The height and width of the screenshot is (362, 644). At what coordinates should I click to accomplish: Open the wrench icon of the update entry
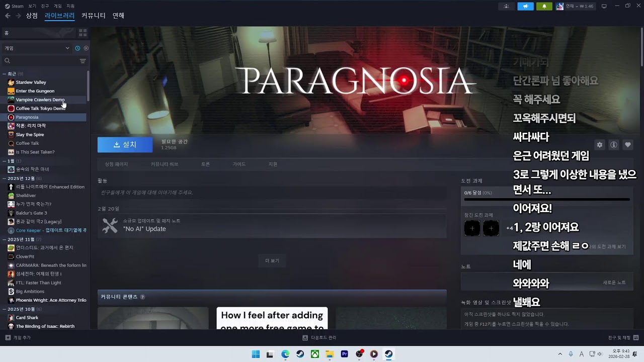(x=110, y=226)
